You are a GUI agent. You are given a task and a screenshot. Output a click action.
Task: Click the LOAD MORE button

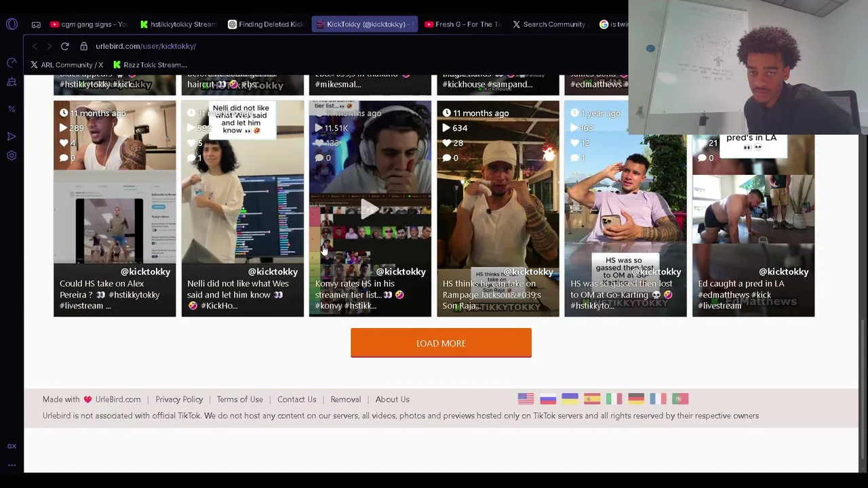441,343
